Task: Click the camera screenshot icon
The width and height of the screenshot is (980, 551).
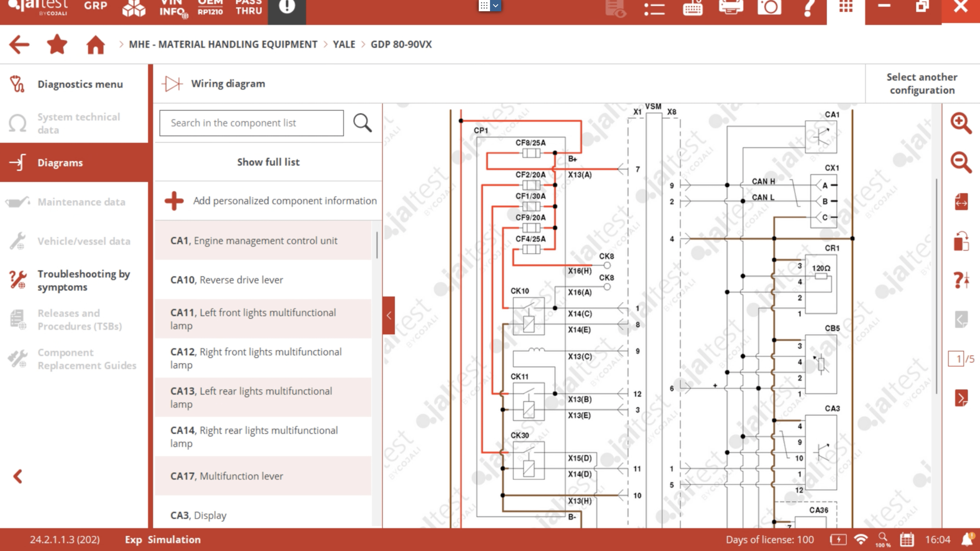Action: [769, 7]
